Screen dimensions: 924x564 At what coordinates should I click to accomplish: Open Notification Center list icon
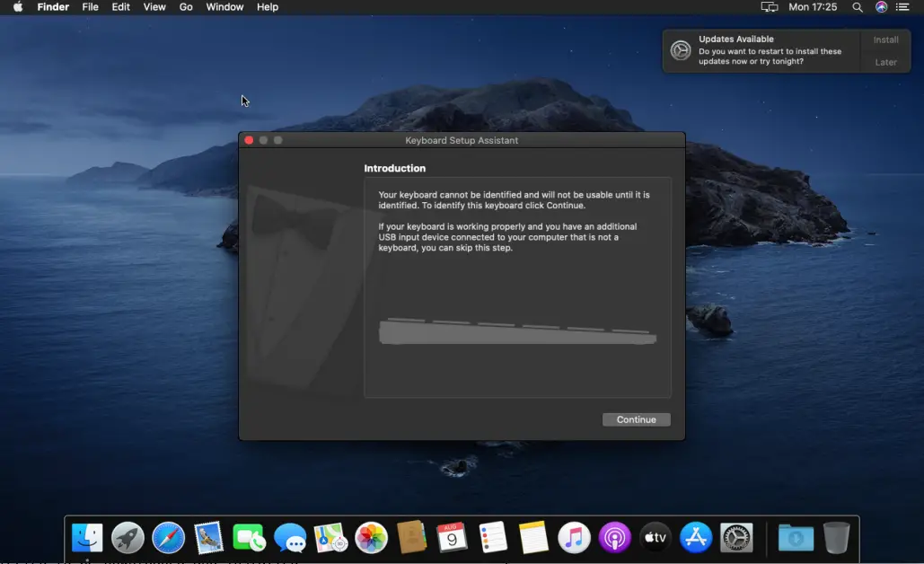(902, 7)
